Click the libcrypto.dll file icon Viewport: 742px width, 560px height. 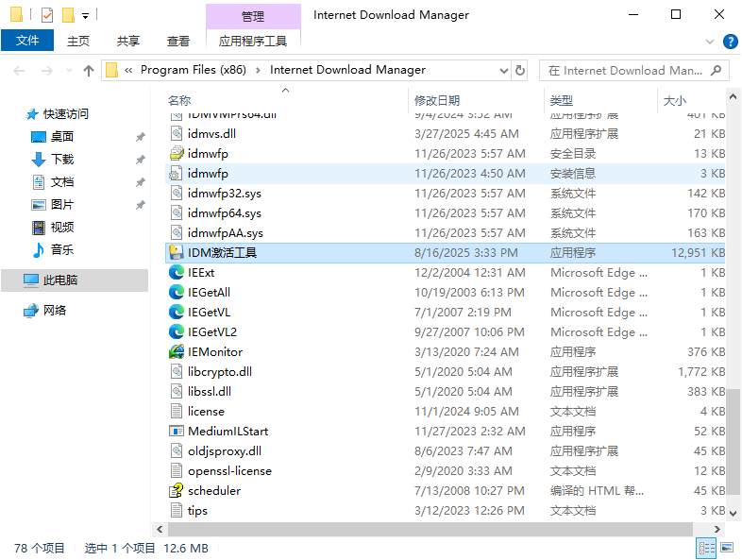[176, 371]
